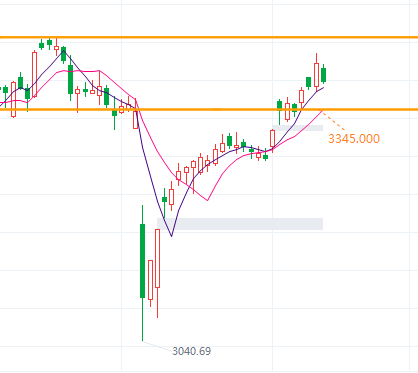Click the leftmost tall red candle crossing the lower orange line
The width and height of the screenshot is (418, 373).
coord(13,99)
